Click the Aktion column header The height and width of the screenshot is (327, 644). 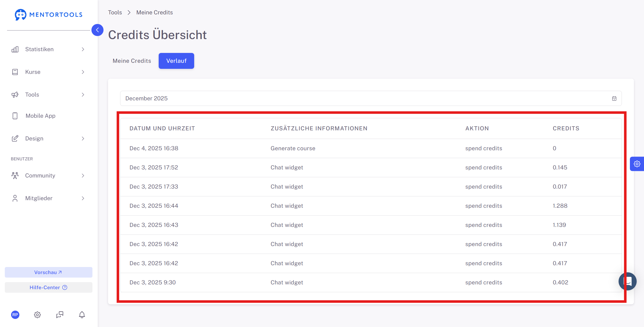[477, 128]
